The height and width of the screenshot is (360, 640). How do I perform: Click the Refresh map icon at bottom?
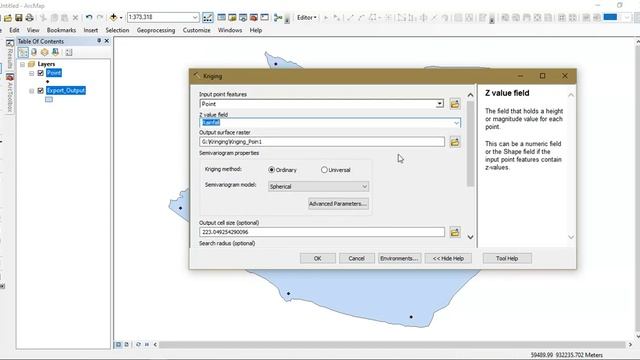point(138,344)
